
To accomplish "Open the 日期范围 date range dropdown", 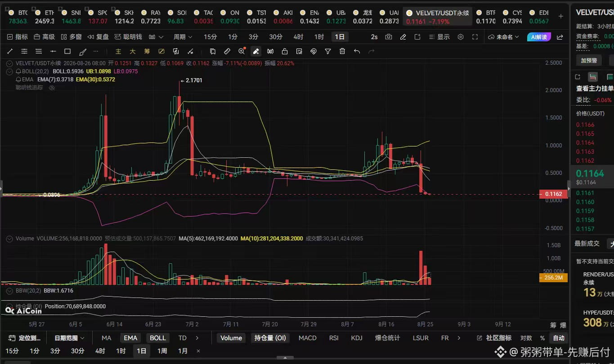I will pos(69,338).
